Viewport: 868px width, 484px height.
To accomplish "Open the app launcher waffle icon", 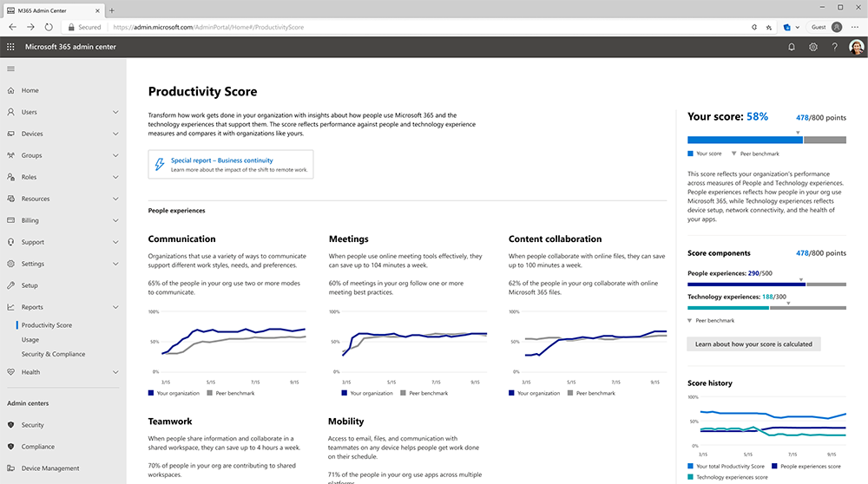I will (10, 47).
